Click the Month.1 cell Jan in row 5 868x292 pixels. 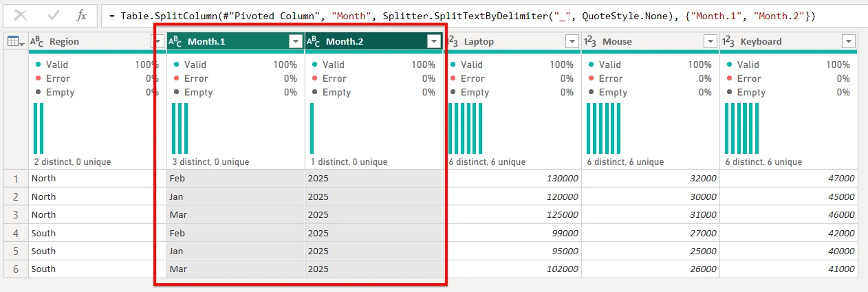235,251
